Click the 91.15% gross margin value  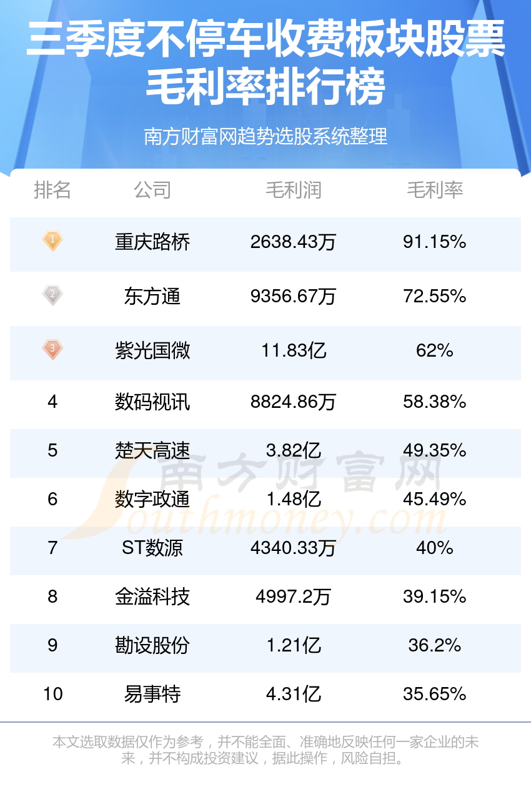click(435, 242)
